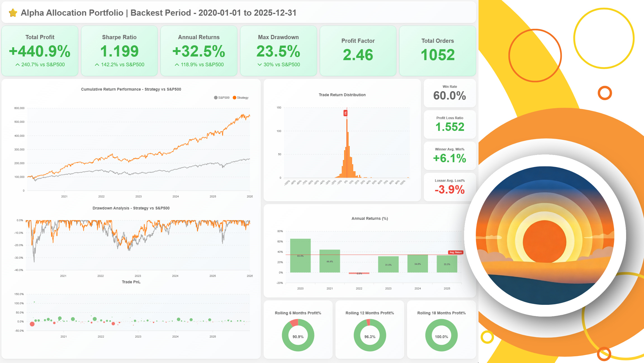Open the Total Profit card
This screenshot has width=644, height=363.
(40, 51)
